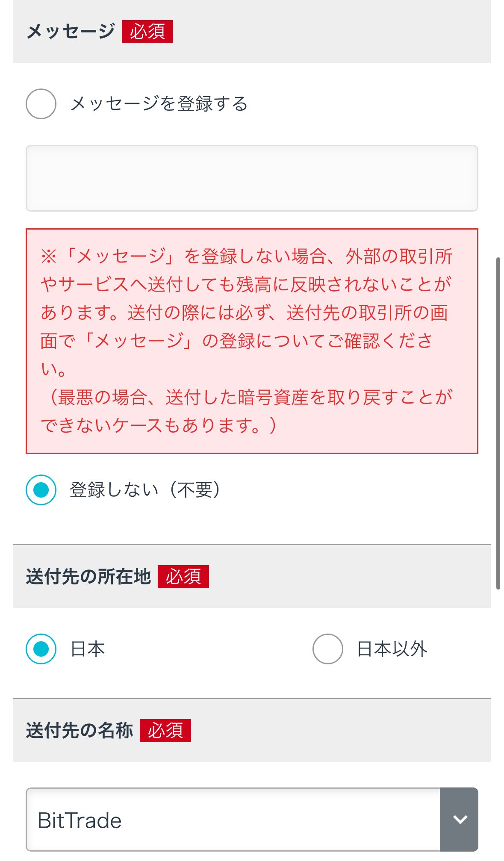504x861 pixels.
Task: Click the gray chevron arrow beside BitTrade
Action: pyautogui.click(x=460, y=820)
